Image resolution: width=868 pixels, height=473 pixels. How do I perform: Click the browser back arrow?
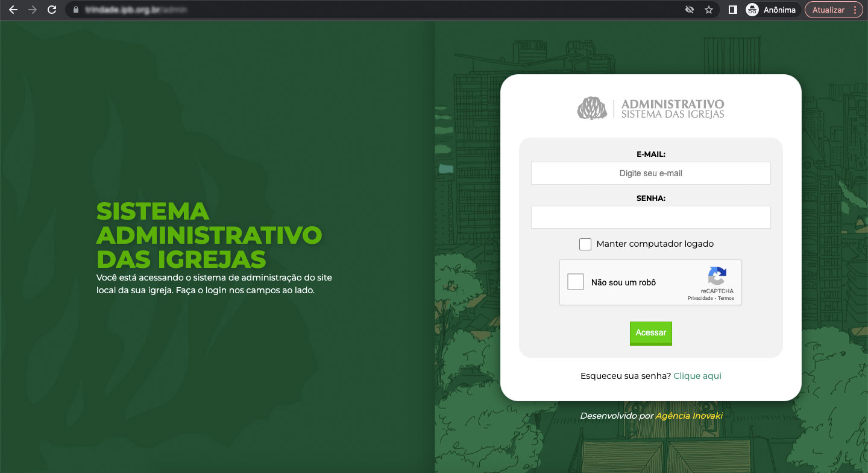coord(13,10)
